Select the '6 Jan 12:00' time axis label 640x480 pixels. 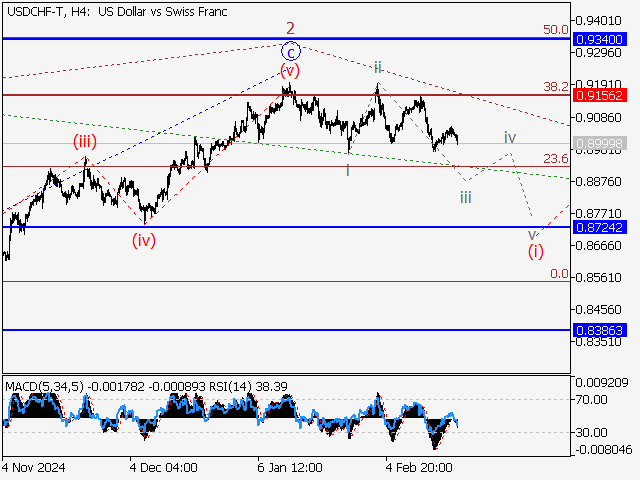tap(290, 467)
